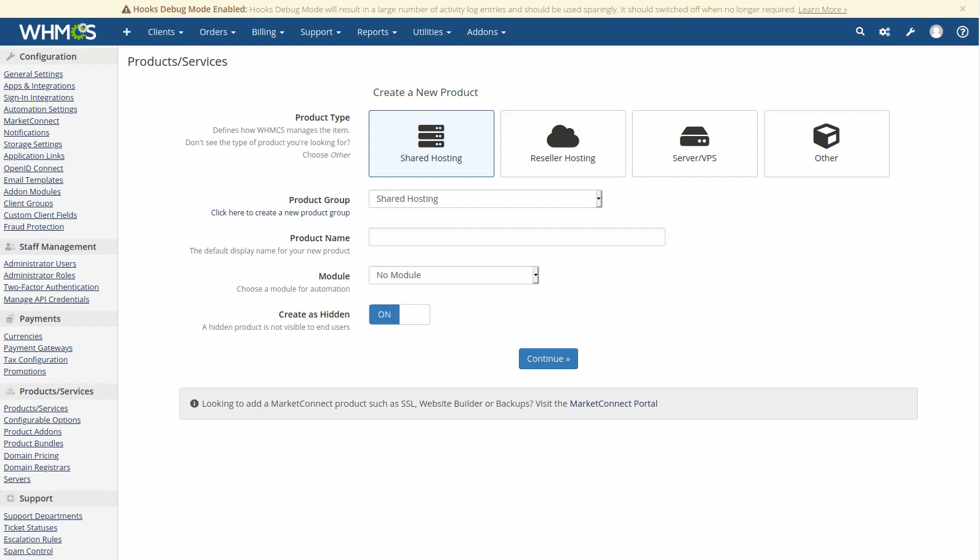Expand the Clients menu

click(x=166, y=32)
